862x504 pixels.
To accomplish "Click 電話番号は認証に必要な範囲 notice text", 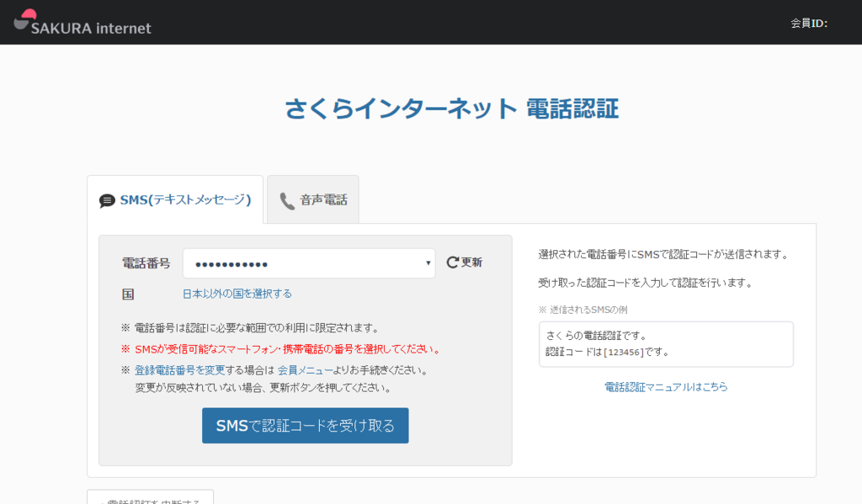I will tap(251, 328).
